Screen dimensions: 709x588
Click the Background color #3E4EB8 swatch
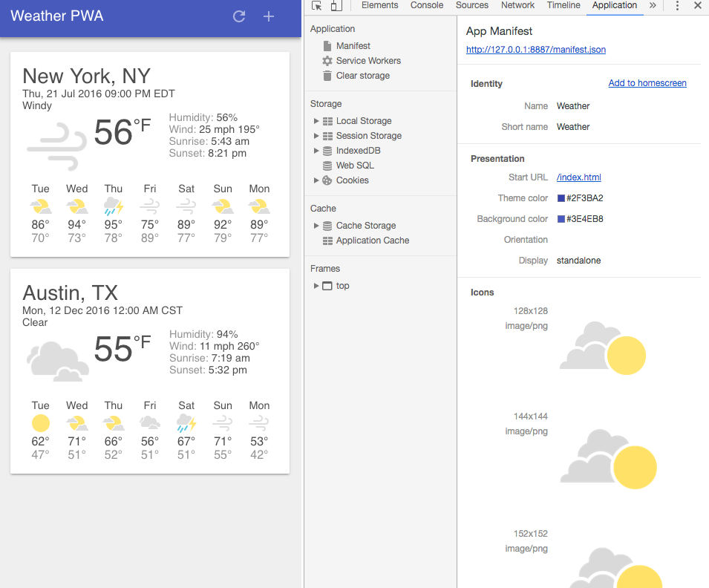click(x=561, y=219)
